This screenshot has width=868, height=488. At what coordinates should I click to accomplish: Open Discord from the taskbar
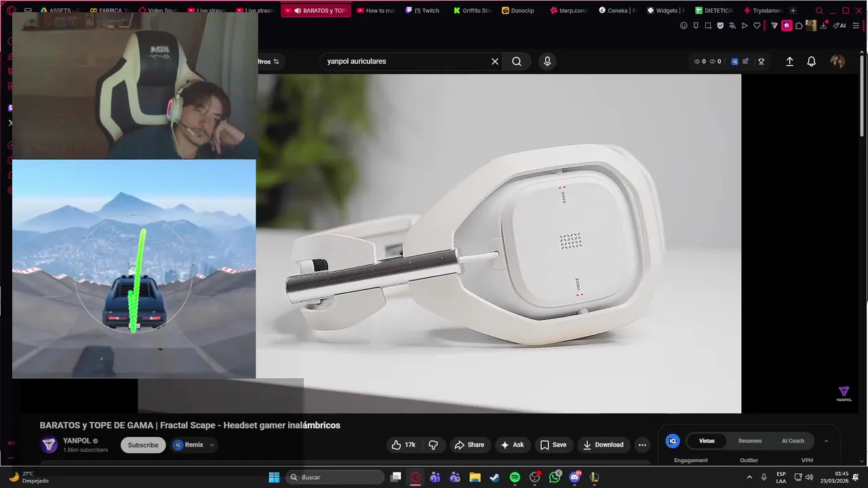pyautogui.click(x=575, y=477)
